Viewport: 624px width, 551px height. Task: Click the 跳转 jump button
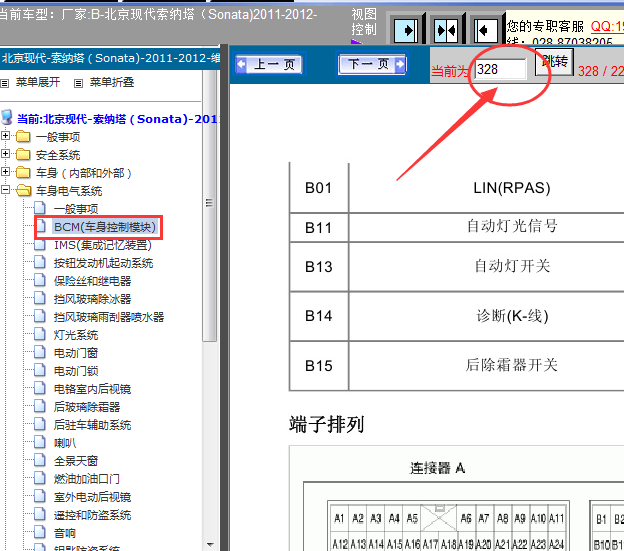554,61
